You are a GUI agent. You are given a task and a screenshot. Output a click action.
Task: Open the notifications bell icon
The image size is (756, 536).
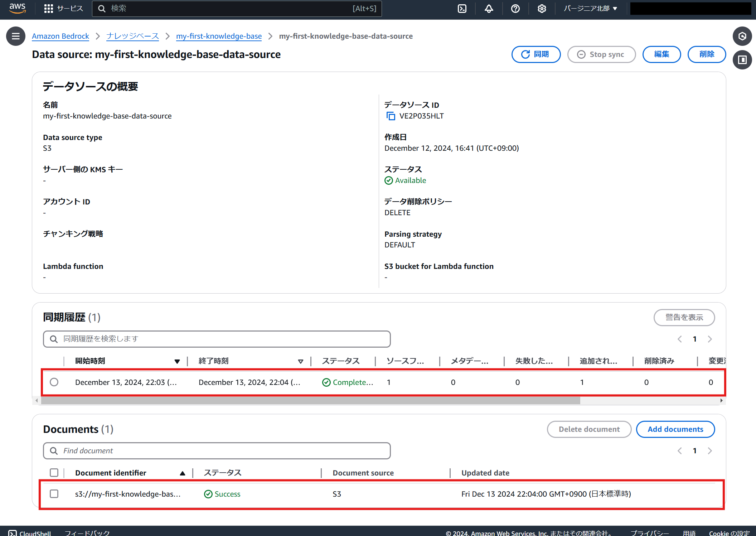click(x=489, y=9)
